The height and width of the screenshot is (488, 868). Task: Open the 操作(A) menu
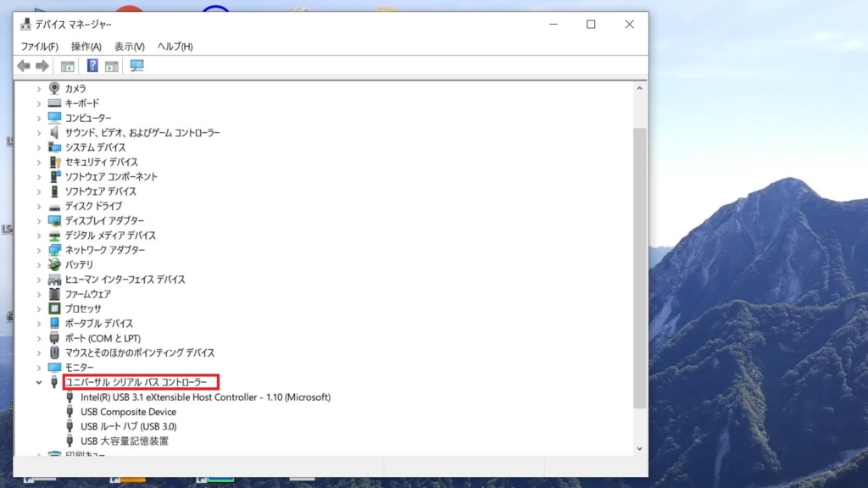(86, 47)
